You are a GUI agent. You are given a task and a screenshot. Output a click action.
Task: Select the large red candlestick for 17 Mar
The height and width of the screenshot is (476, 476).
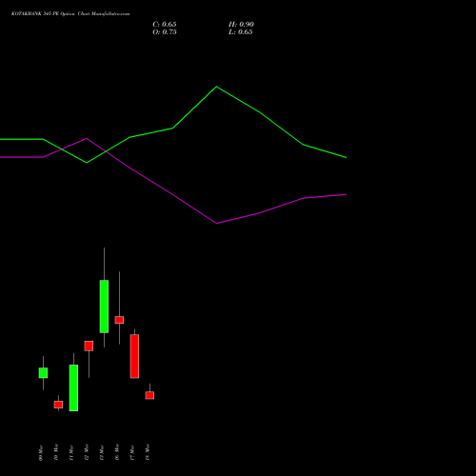click(x=134, y=356)
